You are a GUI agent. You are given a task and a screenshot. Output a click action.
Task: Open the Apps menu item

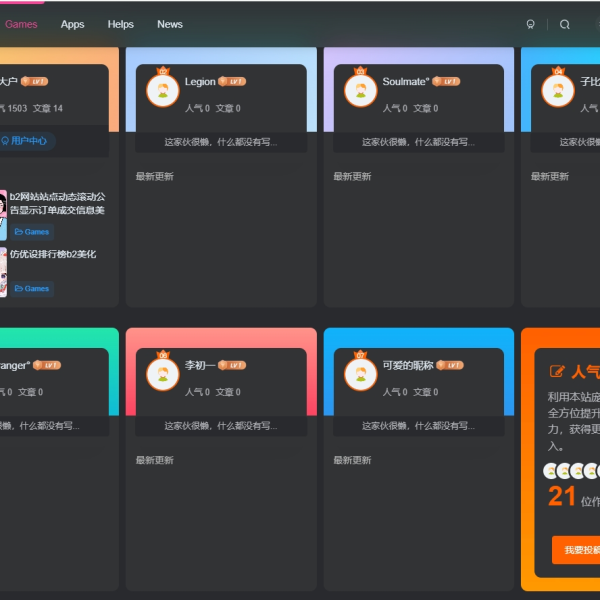point(73,24)
